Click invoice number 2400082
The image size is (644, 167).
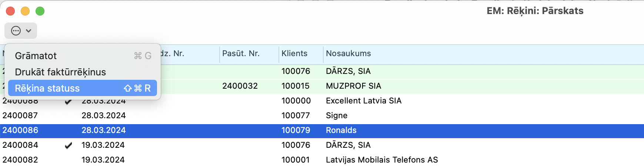click(20, 160)
